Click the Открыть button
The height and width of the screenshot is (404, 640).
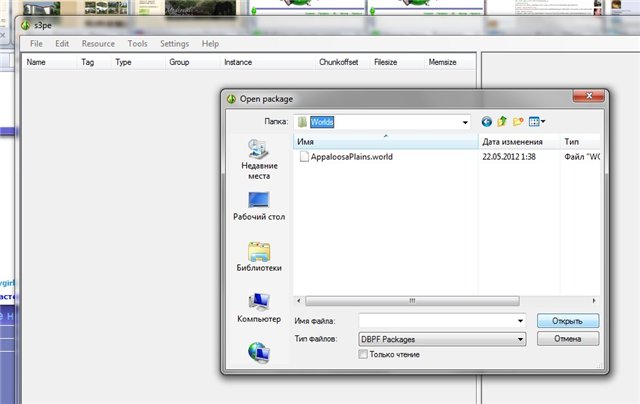(567, 321)
